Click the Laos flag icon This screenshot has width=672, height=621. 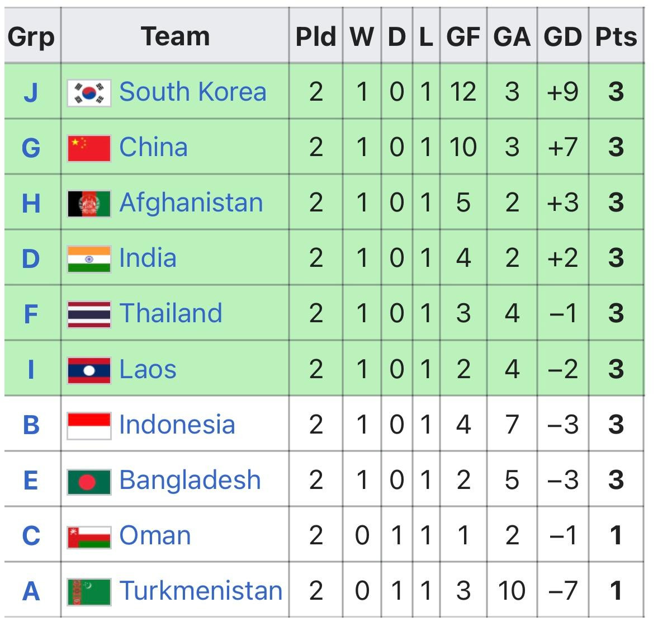coord(89,369)
